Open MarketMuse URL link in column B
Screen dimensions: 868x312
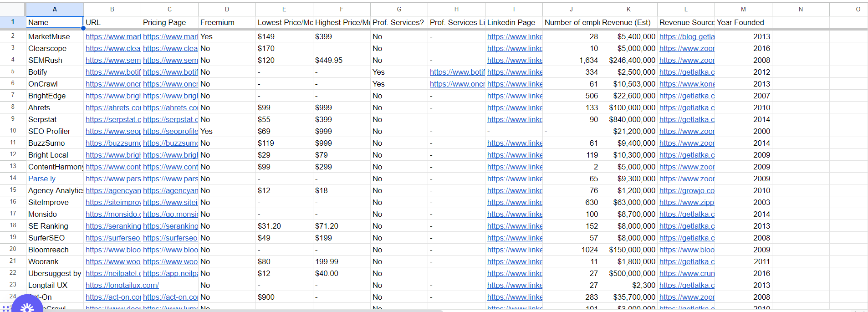point(113,36)
